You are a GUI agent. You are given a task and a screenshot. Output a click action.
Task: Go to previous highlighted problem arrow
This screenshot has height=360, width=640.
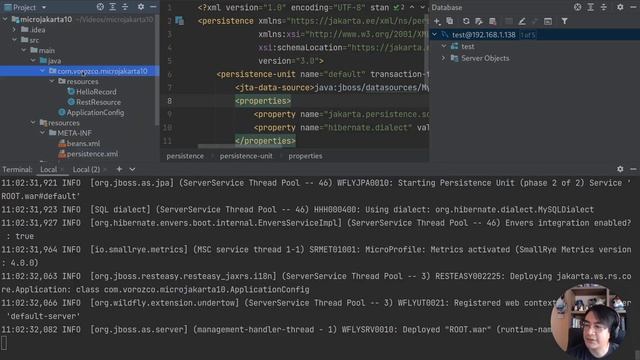(x=412, y=7)
